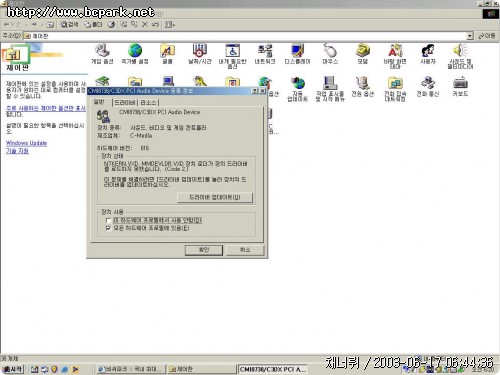Image resolution: width=500 pixels, height=375 pixels.
Task: Open the 바탕 화면 테마 icon
Action: click(395, 56)
